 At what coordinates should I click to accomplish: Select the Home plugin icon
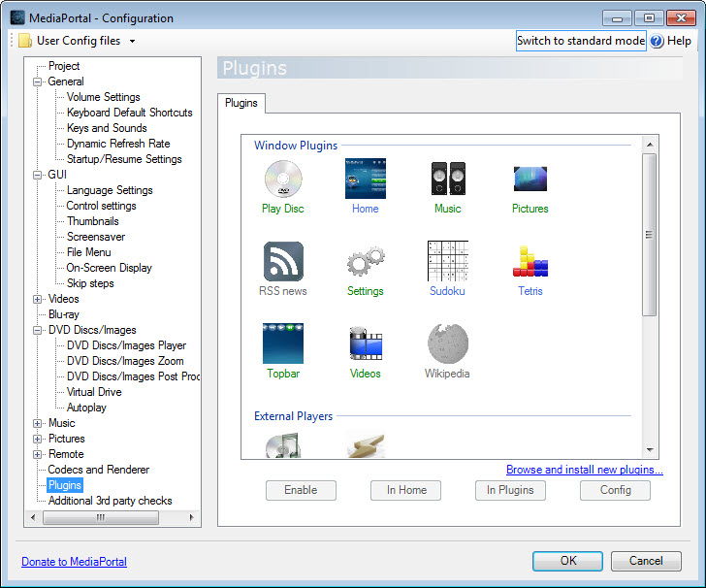tap(366, 179)
